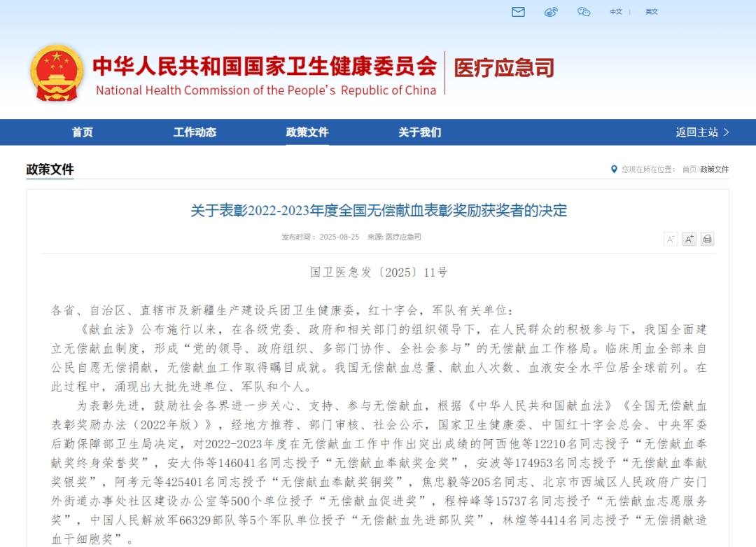The height and width of the screenshot is (547, 756).
Task: Click the decrease font size icon
Action: tap(670, 239)
